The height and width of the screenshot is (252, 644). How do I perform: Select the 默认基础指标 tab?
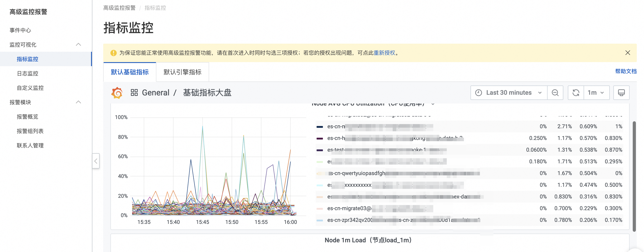130,72
